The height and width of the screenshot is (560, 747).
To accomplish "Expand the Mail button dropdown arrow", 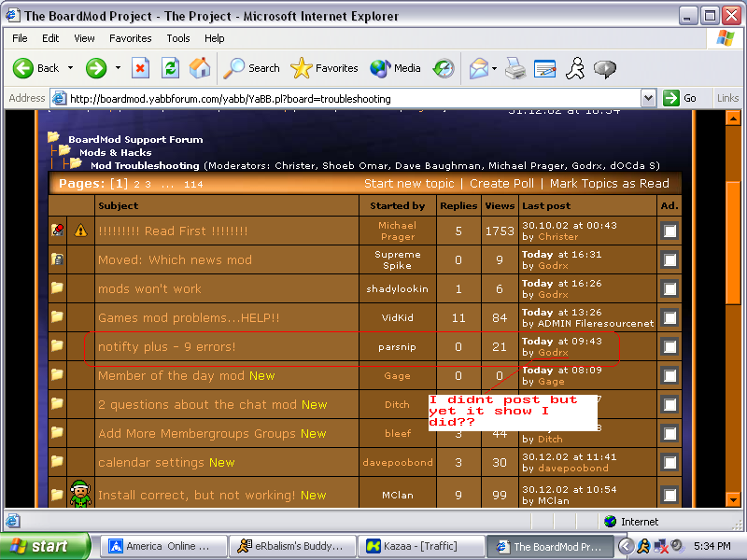I will (x=495, y=68).
